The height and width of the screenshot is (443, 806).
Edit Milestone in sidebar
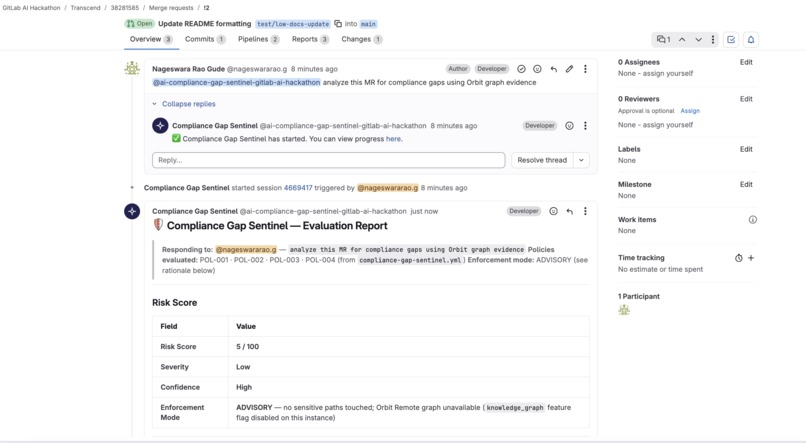point(746,184)
